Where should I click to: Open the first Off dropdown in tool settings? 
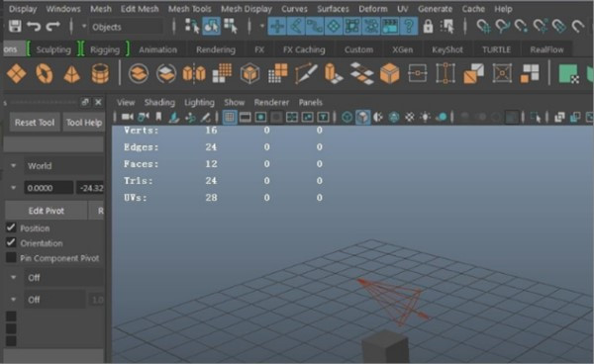(x=64, y=277)
